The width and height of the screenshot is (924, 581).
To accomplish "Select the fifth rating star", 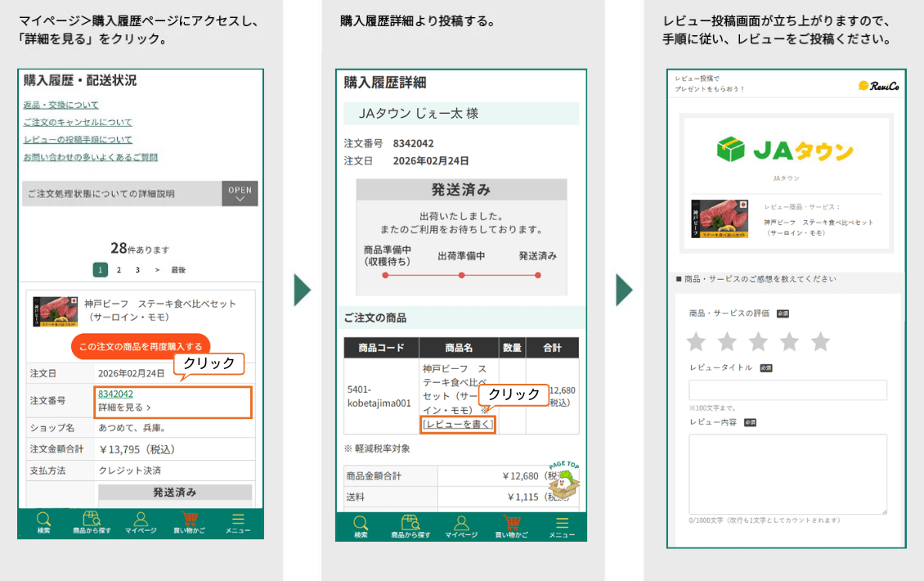I will (820, 341).
